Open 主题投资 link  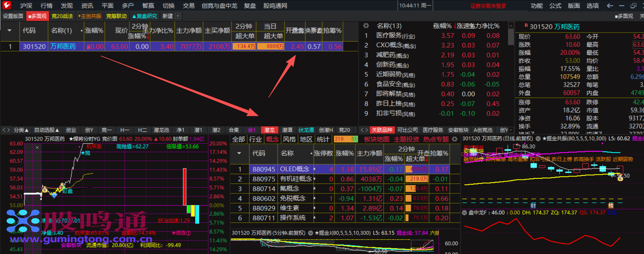(x=406, y=139)
